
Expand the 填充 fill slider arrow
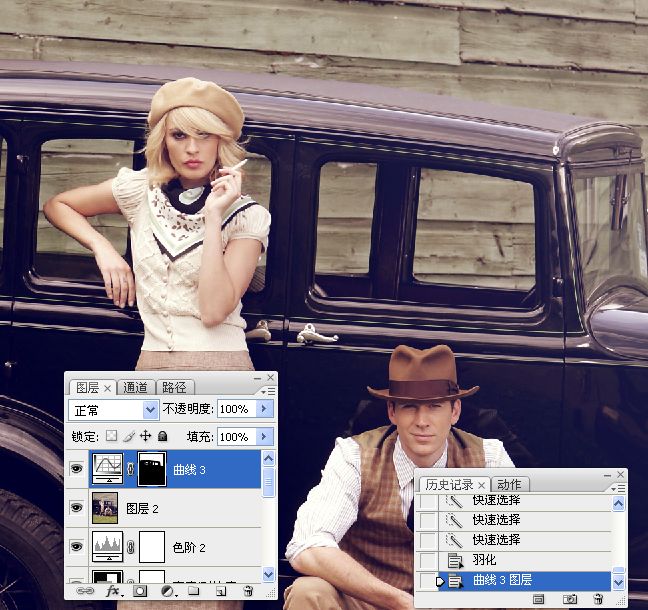coord(264,437)
